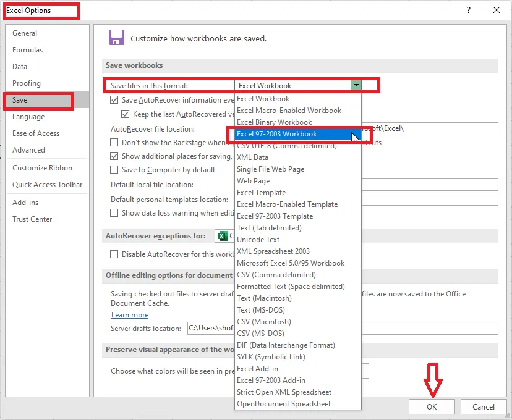The width and height of the screenshot is (512, 420).
Task: Click the Server drafts location field
Action: click(343, 328)
